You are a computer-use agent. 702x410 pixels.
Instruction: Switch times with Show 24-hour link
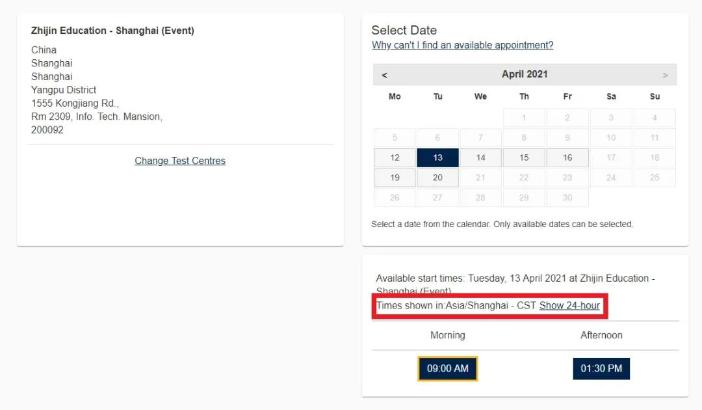(x=570, y=305)
